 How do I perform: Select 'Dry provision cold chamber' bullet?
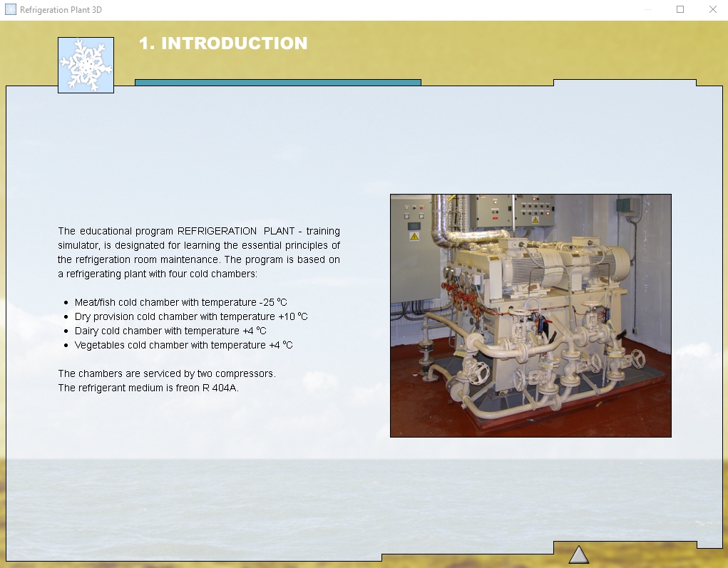(x=191, y=316)
